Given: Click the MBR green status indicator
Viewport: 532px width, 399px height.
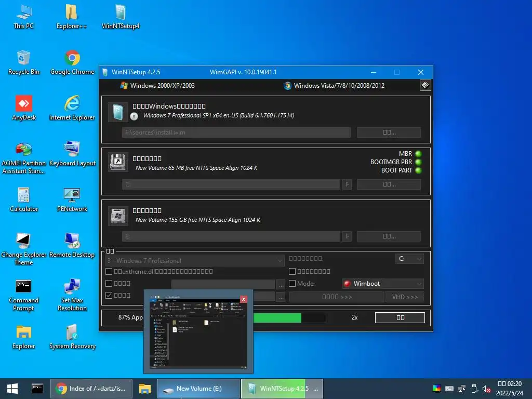Looking at the screenshot, I should click(x=418, y=154).
